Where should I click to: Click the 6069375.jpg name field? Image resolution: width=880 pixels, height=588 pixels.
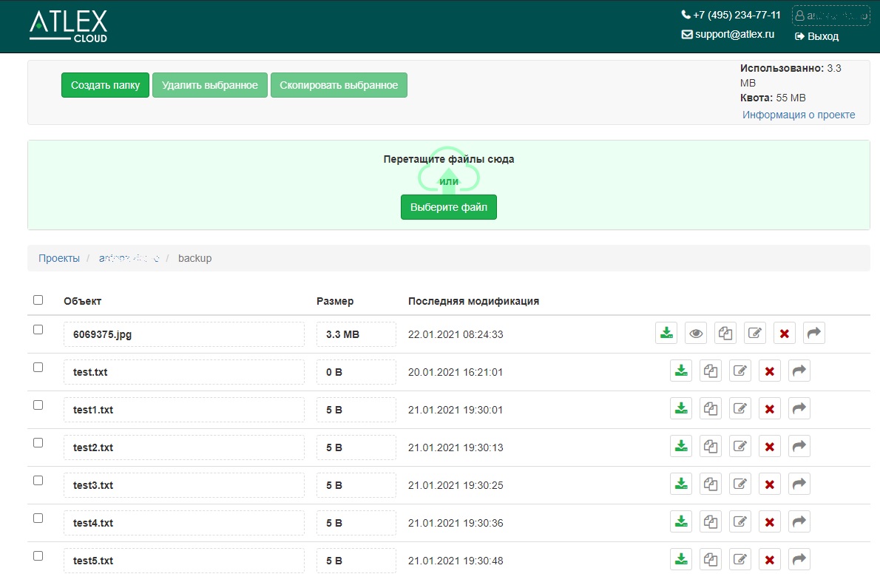[x=184, y=334]
